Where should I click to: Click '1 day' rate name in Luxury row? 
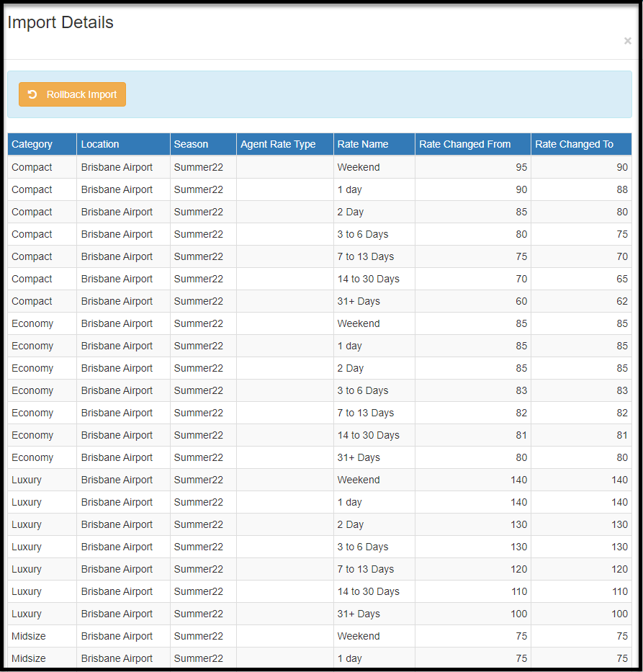click(x=349, y=502)
